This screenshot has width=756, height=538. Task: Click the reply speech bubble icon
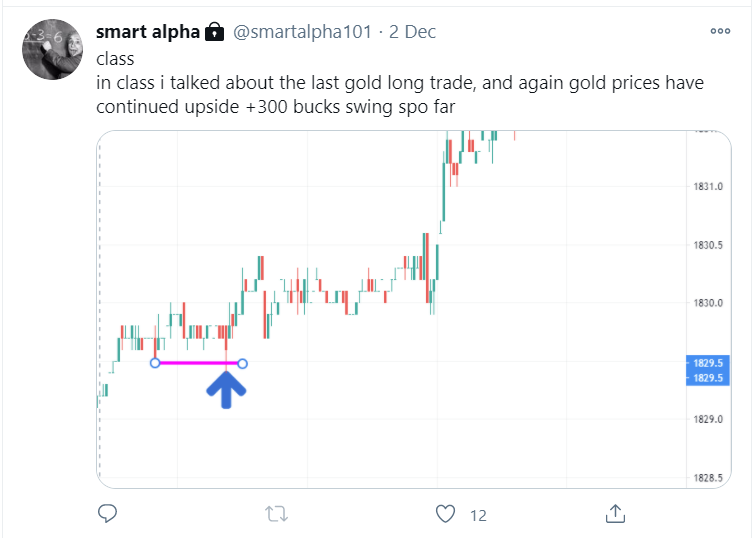coord(108,514)
